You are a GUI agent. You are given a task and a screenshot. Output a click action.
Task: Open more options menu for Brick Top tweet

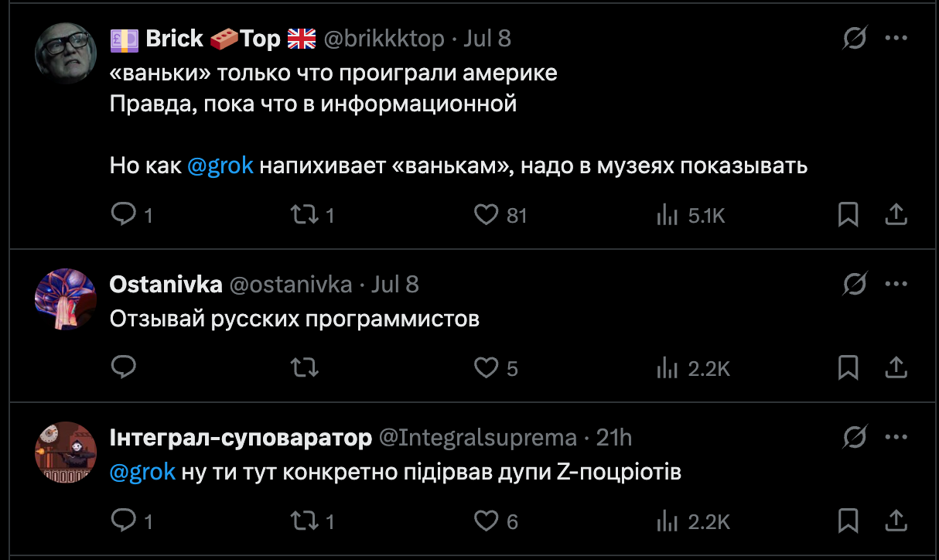click(896, 38)
